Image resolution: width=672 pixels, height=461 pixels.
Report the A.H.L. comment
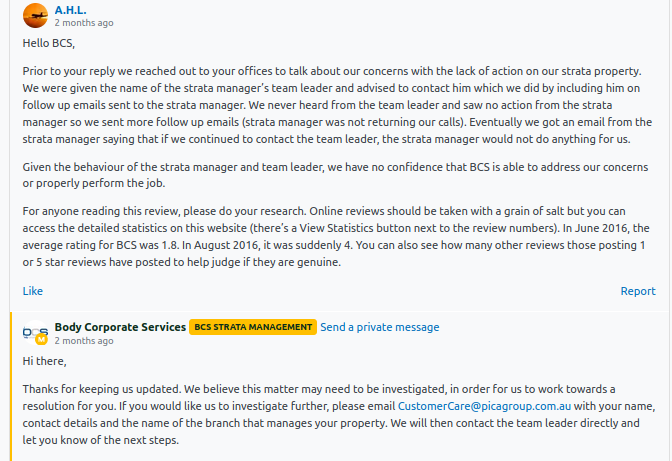[x=638, y=291]
